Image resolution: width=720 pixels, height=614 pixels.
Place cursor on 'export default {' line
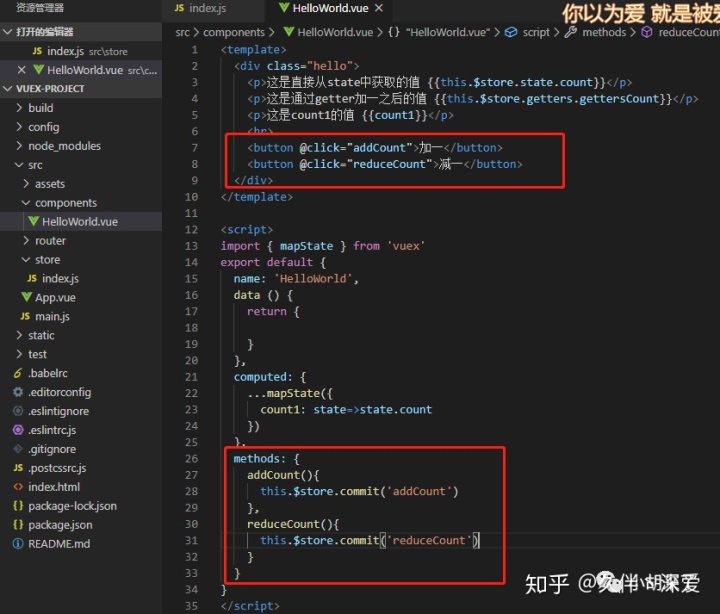(273, 262)
